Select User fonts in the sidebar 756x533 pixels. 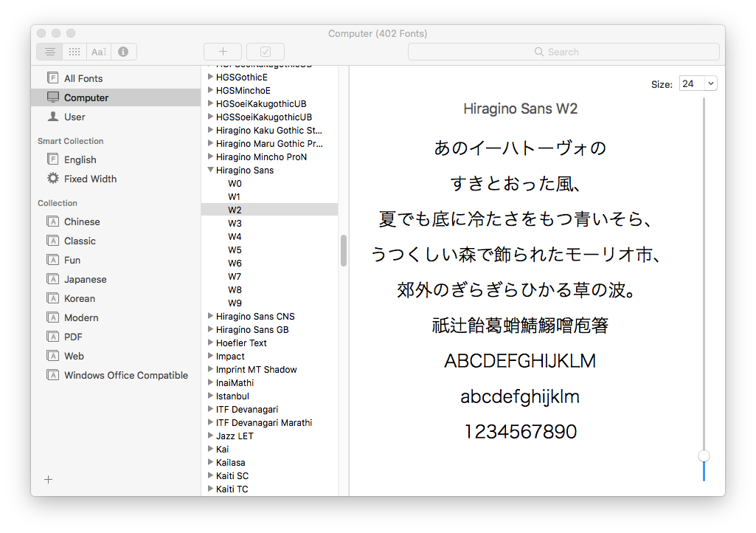click(x=116, y=117)
